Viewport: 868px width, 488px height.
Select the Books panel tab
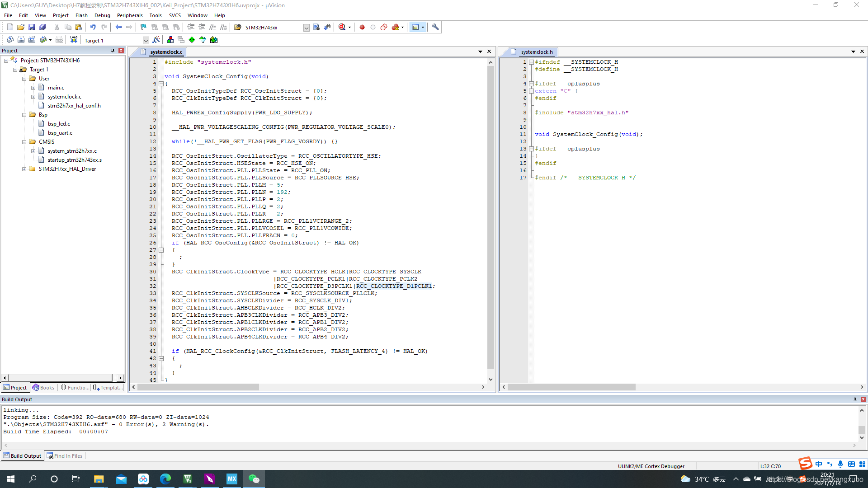44,388
